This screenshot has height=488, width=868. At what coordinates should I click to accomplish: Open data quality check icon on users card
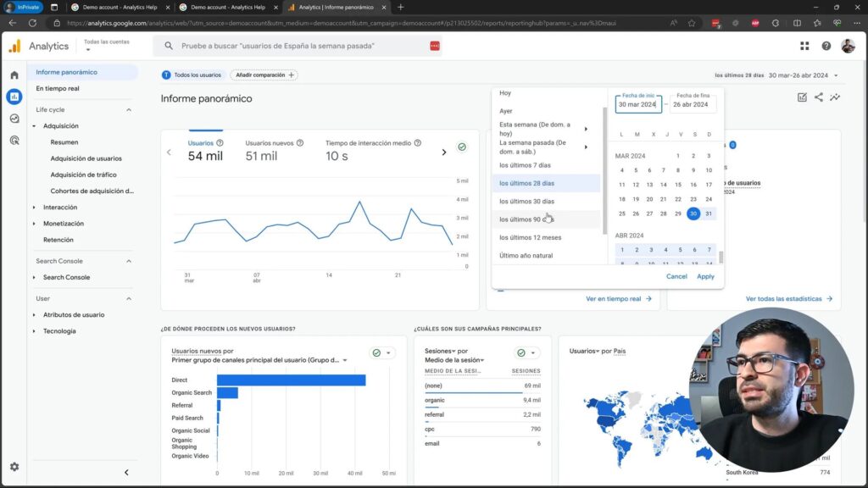(x=462, y=147)
